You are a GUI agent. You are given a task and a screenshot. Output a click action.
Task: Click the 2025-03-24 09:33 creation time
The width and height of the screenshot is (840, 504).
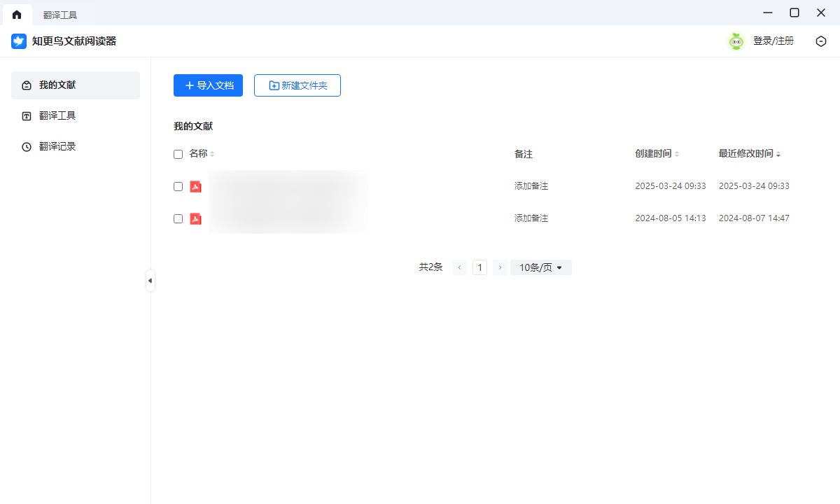click(671, 186)
